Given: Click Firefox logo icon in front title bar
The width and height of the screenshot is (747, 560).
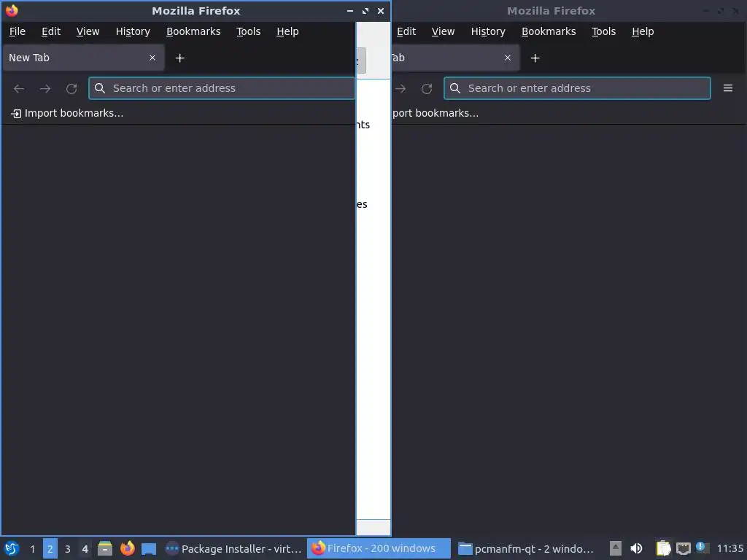Looking at the screenshot, I should point(12,10).
